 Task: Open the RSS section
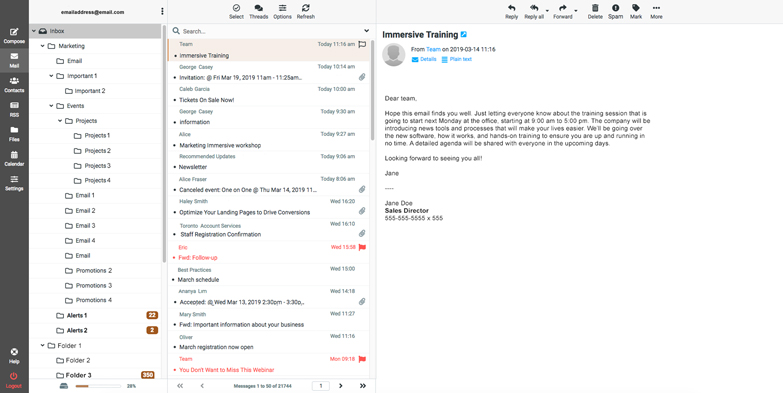tap(14, 109)
